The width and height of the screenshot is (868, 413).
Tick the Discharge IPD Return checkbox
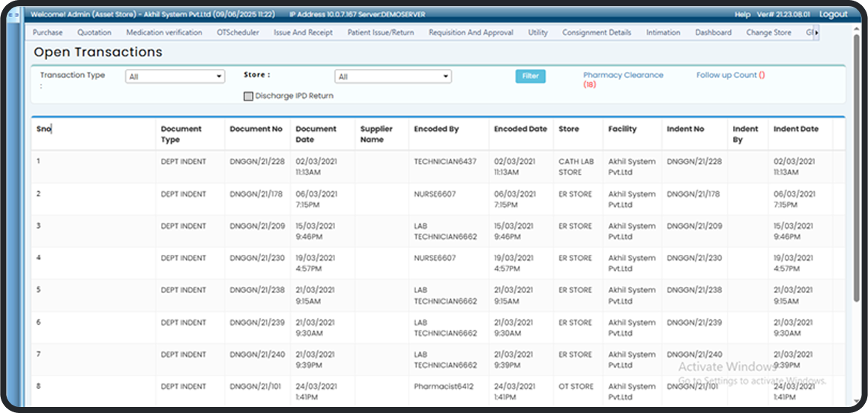[249, 97]
